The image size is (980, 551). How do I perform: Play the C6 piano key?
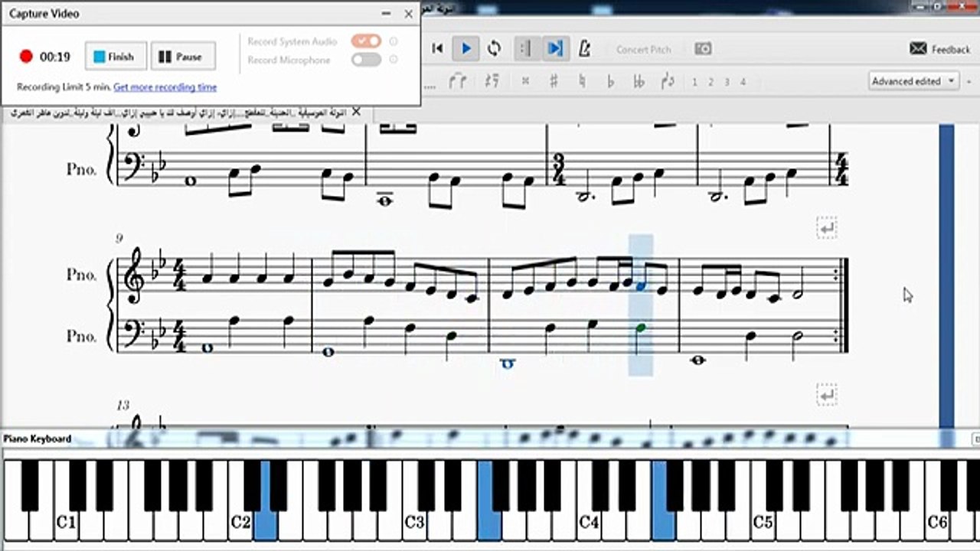pos(936,523)
